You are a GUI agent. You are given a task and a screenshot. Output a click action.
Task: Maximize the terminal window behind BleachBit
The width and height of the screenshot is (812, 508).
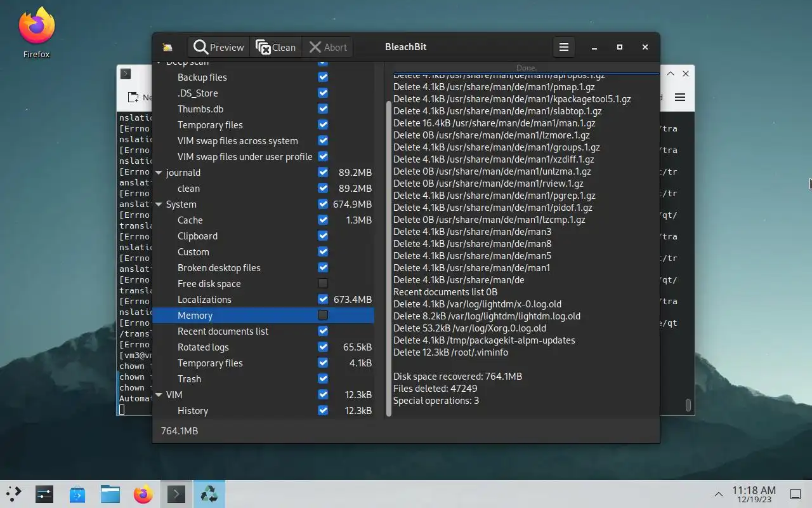click(x=670, y=74)
